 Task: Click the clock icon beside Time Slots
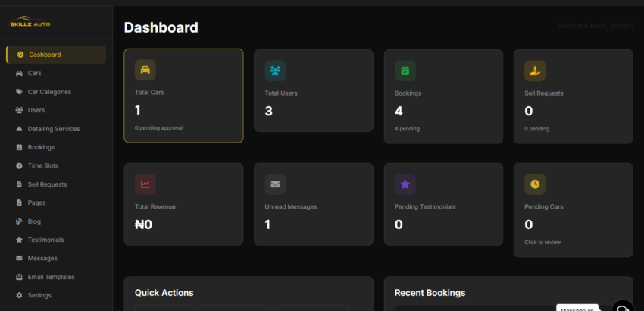[x=19, y=166]
